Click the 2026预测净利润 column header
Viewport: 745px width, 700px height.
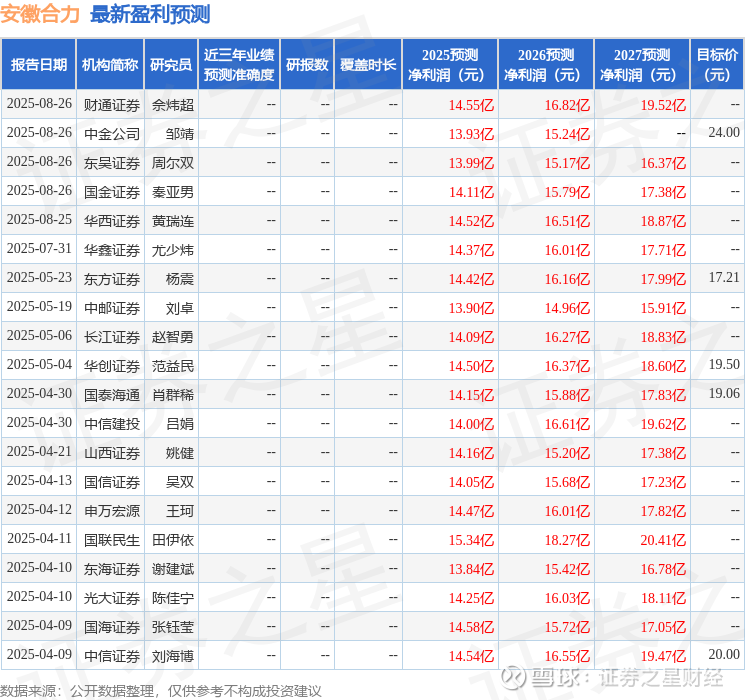(x=546, y=65)
